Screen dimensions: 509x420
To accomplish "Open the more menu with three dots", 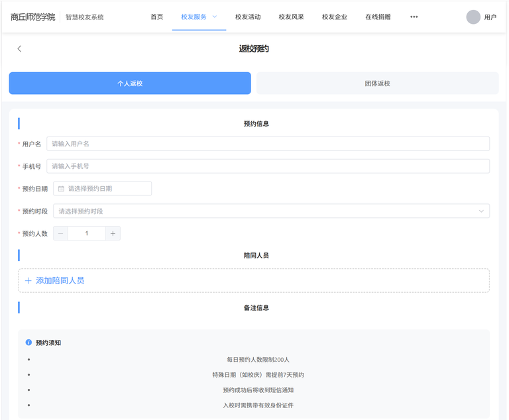I will coord(414,17).
